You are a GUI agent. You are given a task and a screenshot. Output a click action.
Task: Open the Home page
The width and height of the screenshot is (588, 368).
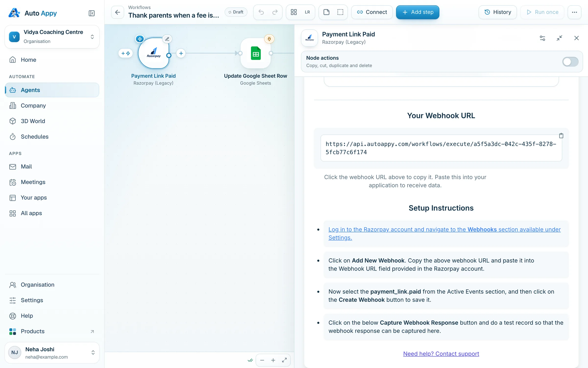(x=52, y=60)
